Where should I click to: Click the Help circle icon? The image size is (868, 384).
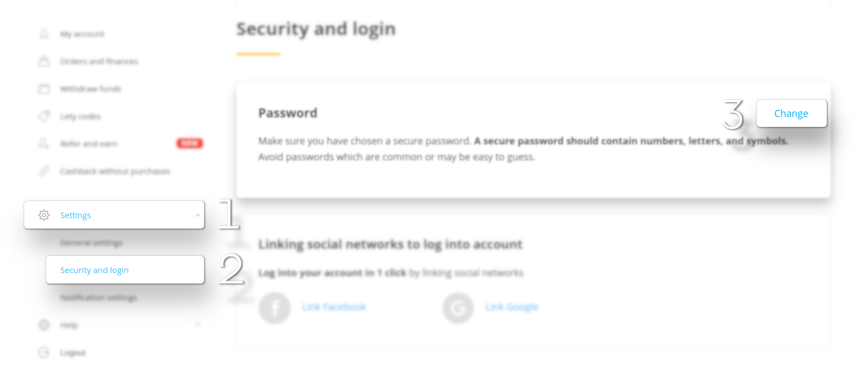[44, 325]
